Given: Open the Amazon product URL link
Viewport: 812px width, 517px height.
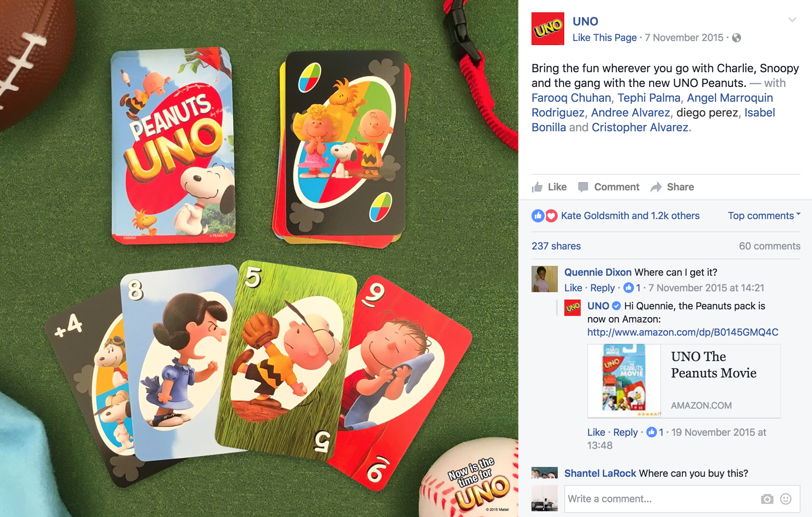Looking at the screenshot, I should (683, 332).
